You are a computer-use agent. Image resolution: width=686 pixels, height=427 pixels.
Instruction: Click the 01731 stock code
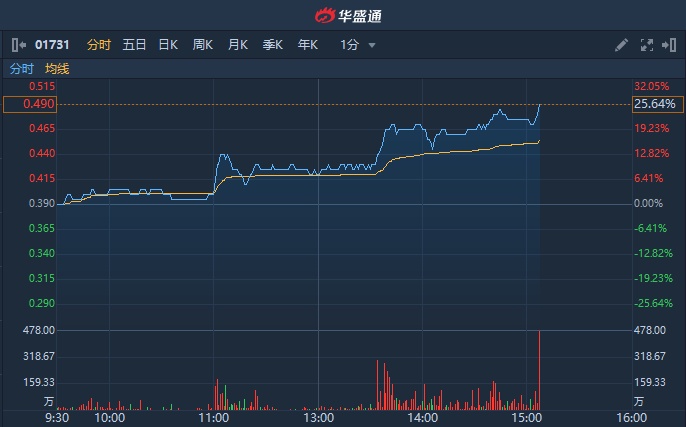point(52,45)
